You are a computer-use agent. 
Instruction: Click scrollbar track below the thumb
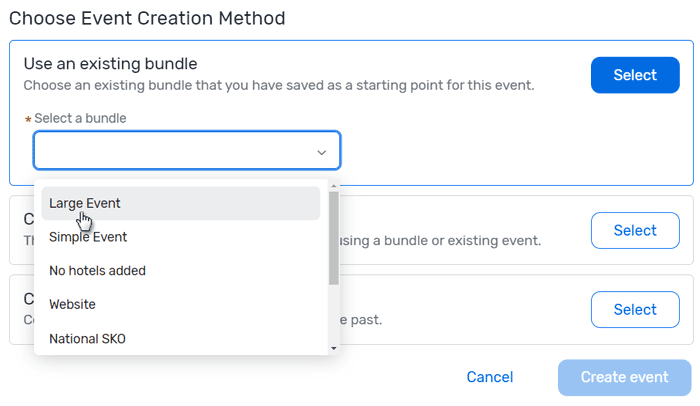coord(334,315)
